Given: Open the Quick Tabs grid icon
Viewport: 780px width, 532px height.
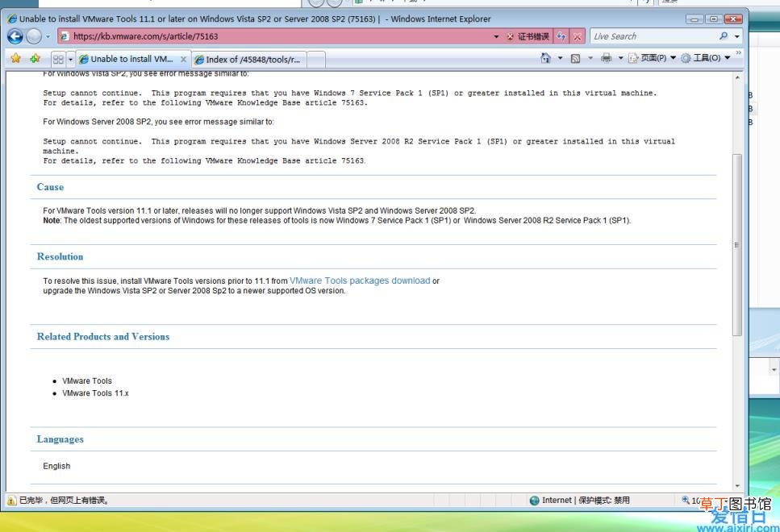Looking at the screenshot, I should point(58,59).
